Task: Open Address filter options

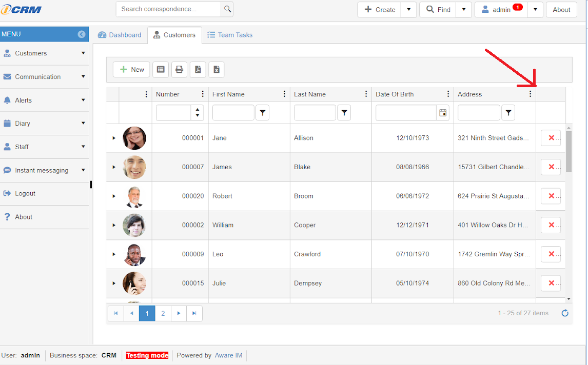Action: click(508, 112)
